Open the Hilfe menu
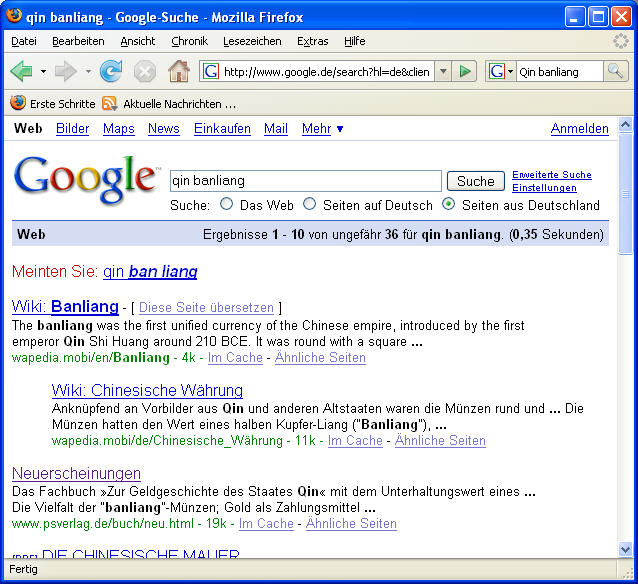638x584 pixels. click(x=354, y=41)
